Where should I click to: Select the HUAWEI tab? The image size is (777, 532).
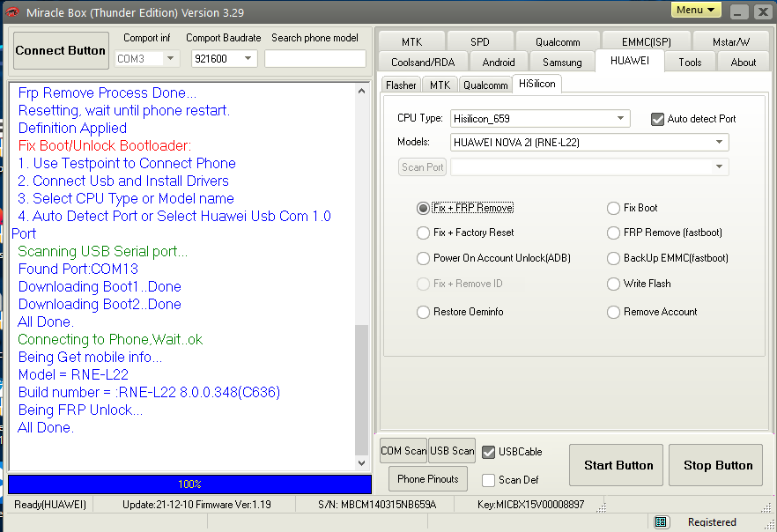tap(629, 61)
